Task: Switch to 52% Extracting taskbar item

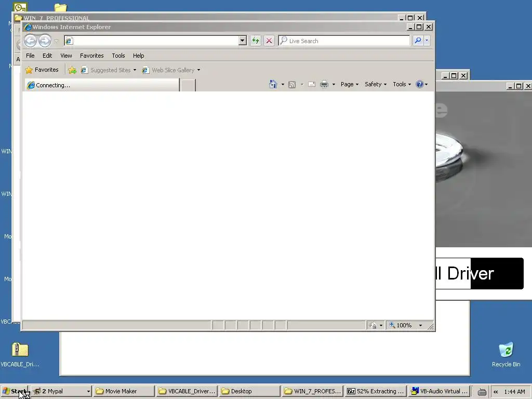Action: (375, 391)
